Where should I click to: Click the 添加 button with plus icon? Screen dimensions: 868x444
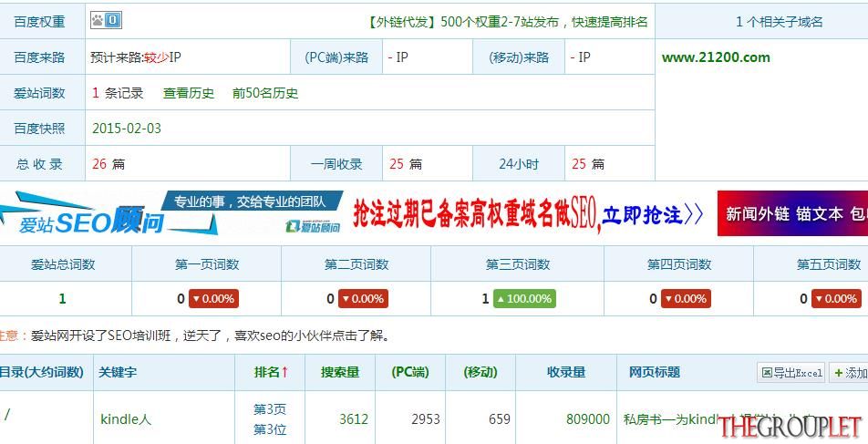tap(850, 373)
